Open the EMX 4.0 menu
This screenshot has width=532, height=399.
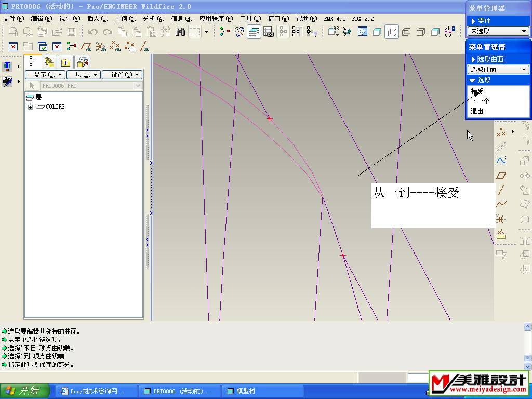point(335,19)
